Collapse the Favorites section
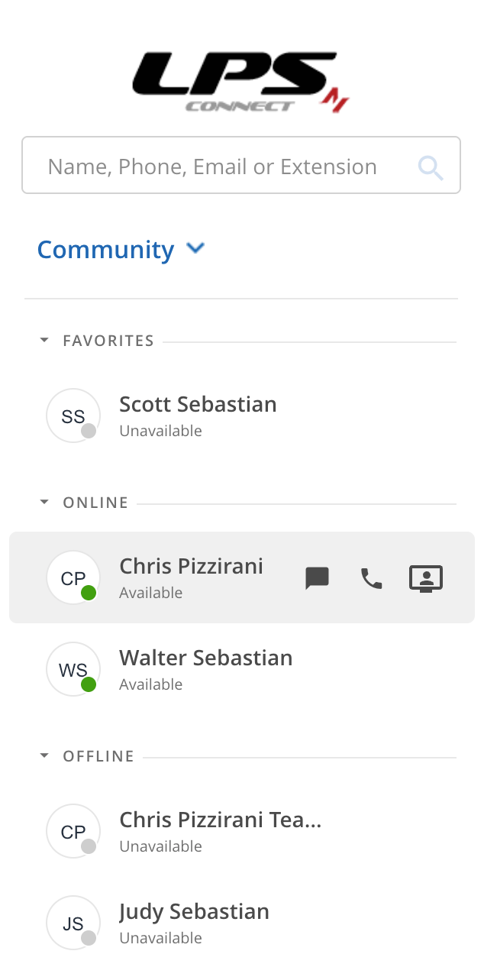Screen dimensions: 484x980 coord(44,341)
